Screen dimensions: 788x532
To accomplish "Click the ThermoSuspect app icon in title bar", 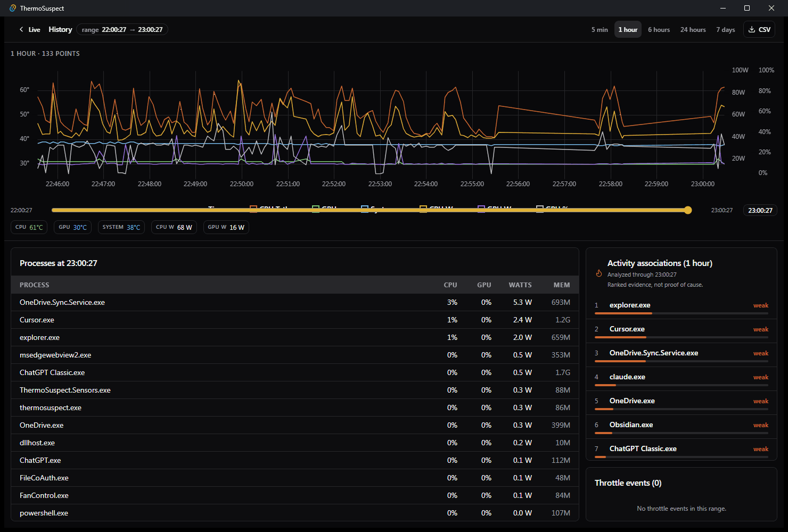I will click(x=13, y=8).
